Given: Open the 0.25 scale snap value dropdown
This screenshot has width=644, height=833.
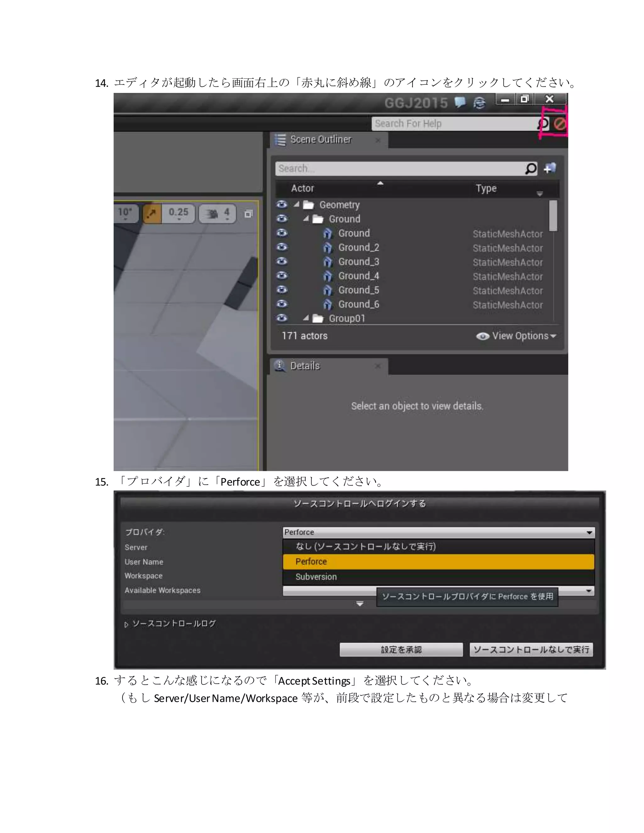Looking at the screenshot, I should click(x=179, y=213).
